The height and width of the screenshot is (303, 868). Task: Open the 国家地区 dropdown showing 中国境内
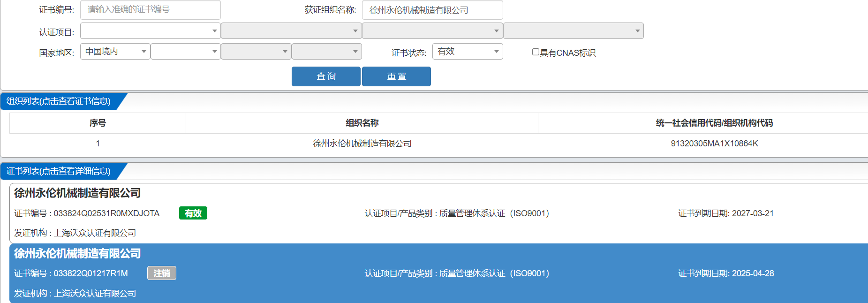tap(115, 52)
